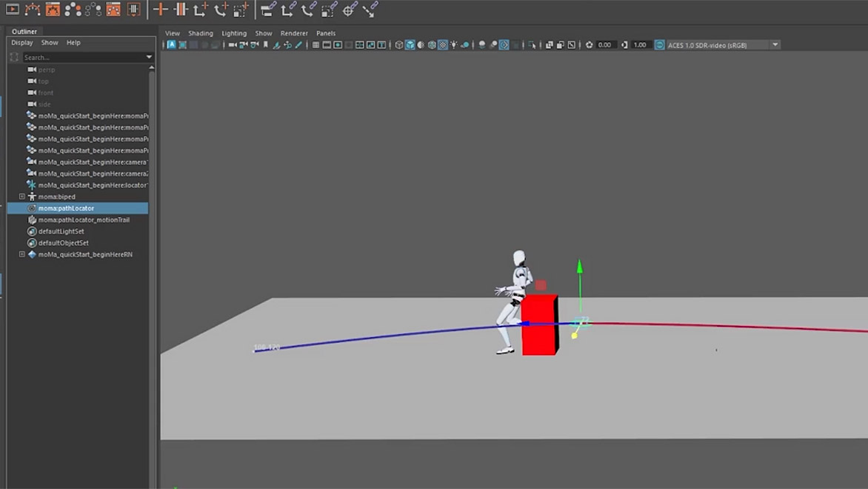Click the exposure icon beside 0.00
868x489 pixels.
click(589, 45)
